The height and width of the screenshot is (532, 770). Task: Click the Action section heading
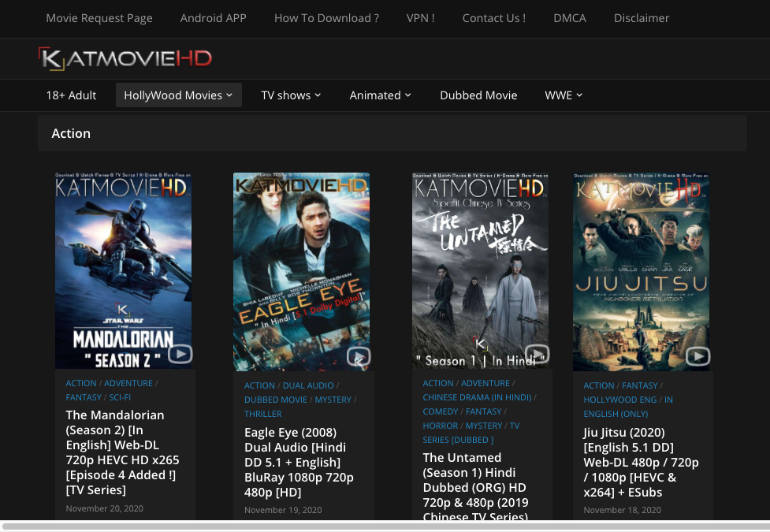click(71, 134)
